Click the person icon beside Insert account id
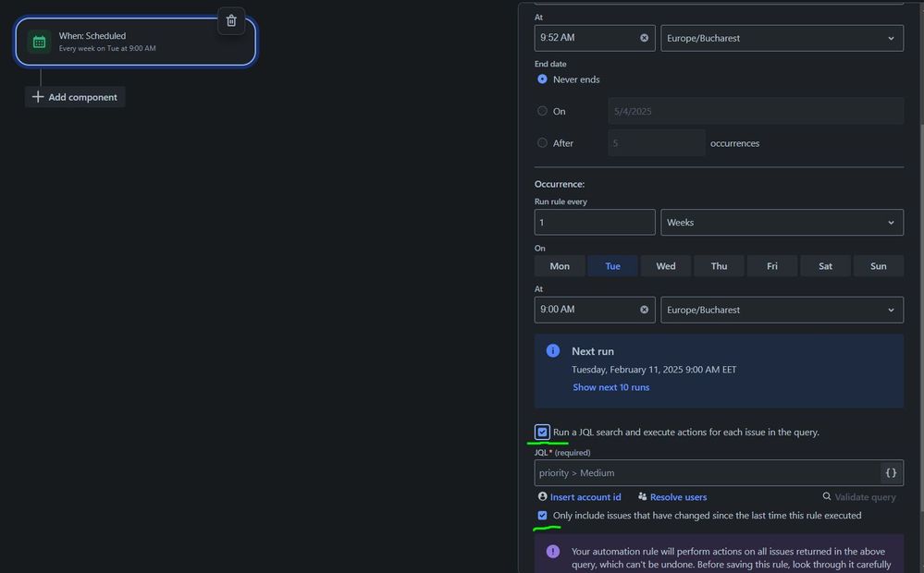The width and height of the screenshot is (924, 573). [542, 496]
